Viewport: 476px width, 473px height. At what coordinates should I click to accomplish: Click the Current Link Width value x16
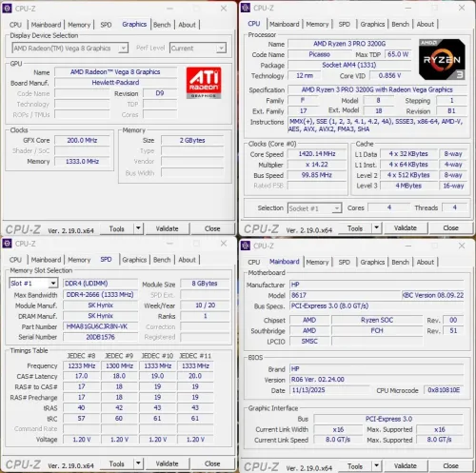pos(338,429)
